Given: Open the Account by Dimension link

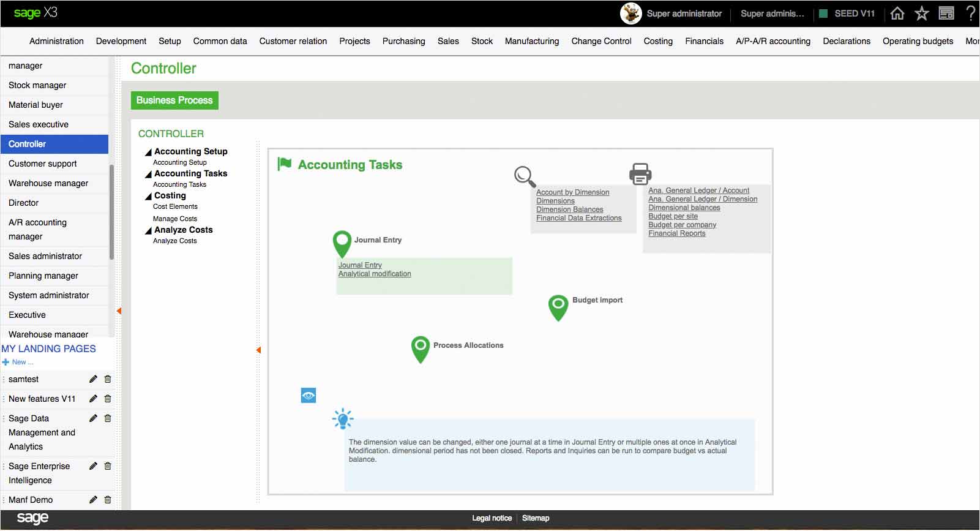Looking at the screenshot, I should click(x=573, y=192).
